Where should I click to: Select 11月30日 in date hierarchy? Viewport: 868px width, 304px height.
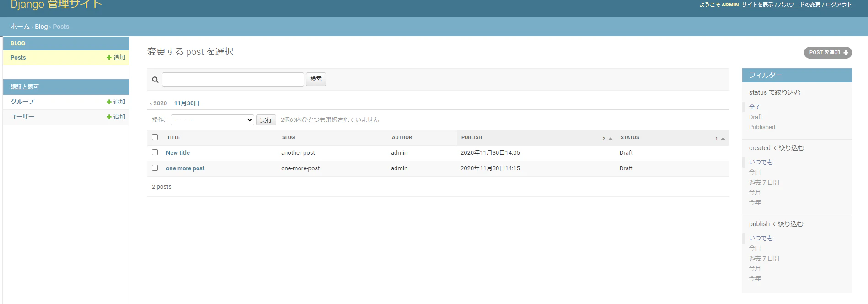point(187,103)
